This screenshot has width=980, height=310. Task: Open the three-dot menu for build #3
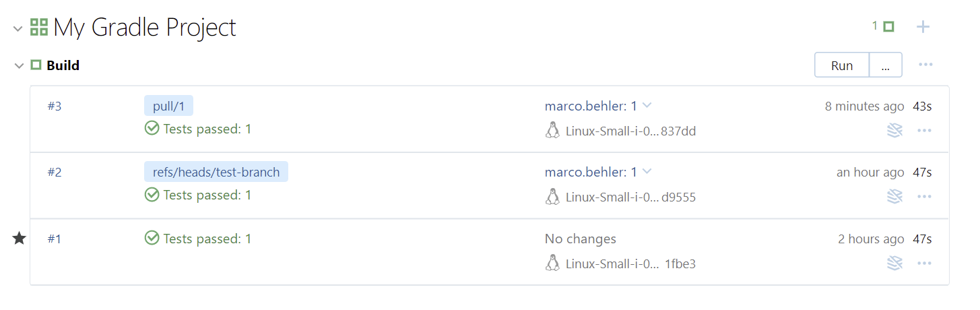[924, 130]
